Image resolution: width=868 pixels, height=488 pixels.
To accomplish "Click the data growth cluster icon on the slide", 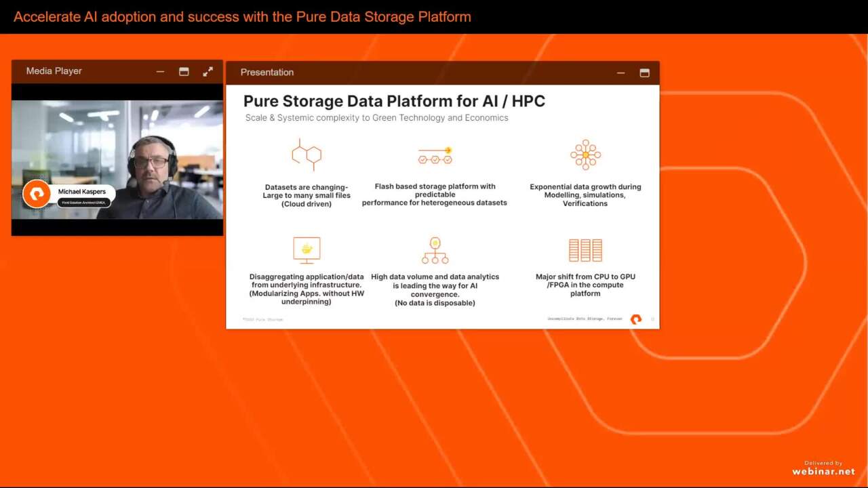I will coord(585,155).
